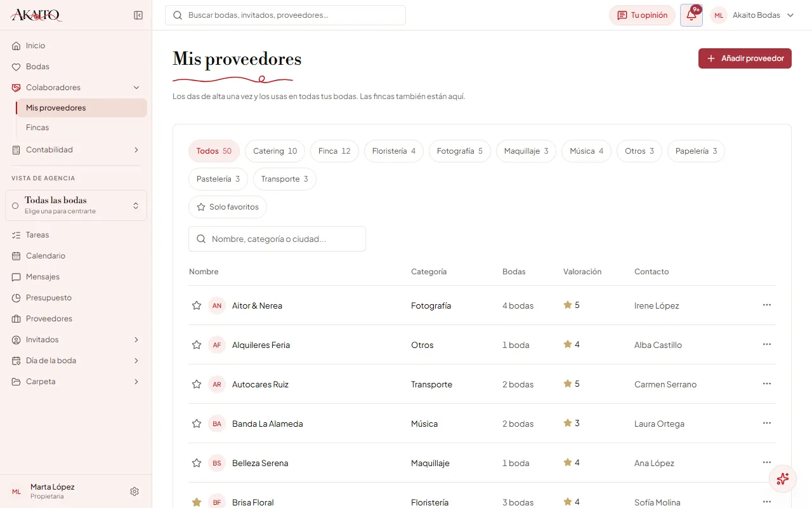
Task: Open the sparkle assistant button
Action: click(783, 479)
